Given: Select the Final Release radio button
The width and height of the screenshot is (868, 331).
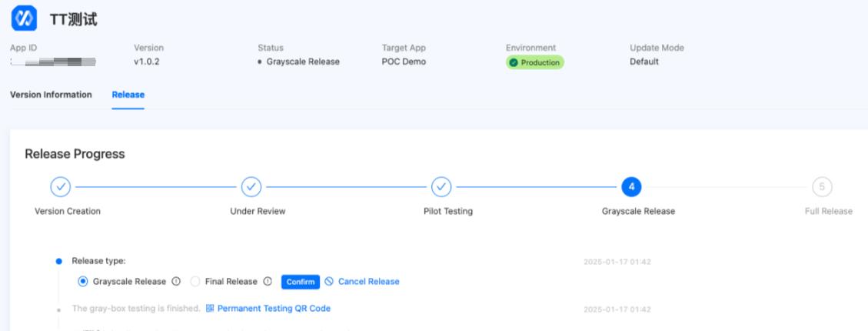Looking at the screenshot, I should point(195,282).
